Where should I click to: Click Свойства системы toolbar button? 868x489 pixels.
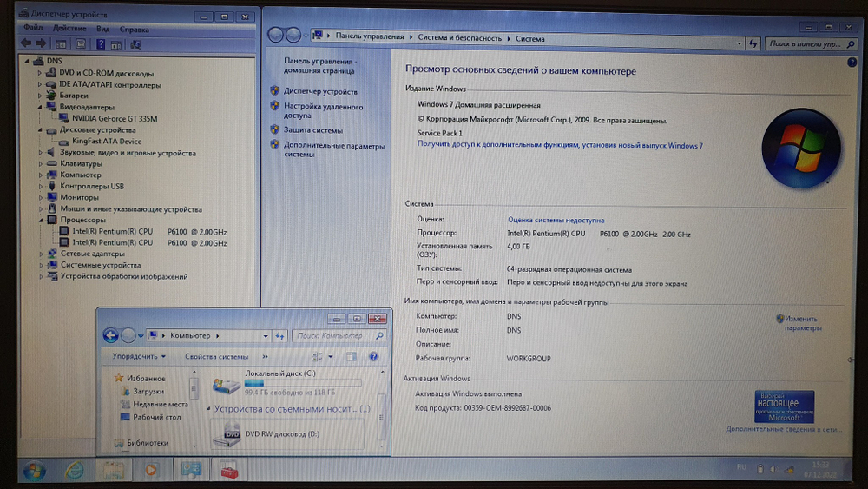[x=216, y=357]
